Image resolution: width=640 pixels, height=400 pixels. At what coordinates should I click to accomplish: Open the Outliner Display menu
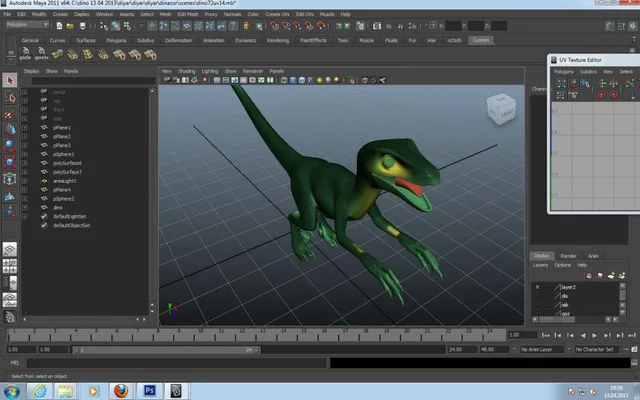tap(31, 71)
